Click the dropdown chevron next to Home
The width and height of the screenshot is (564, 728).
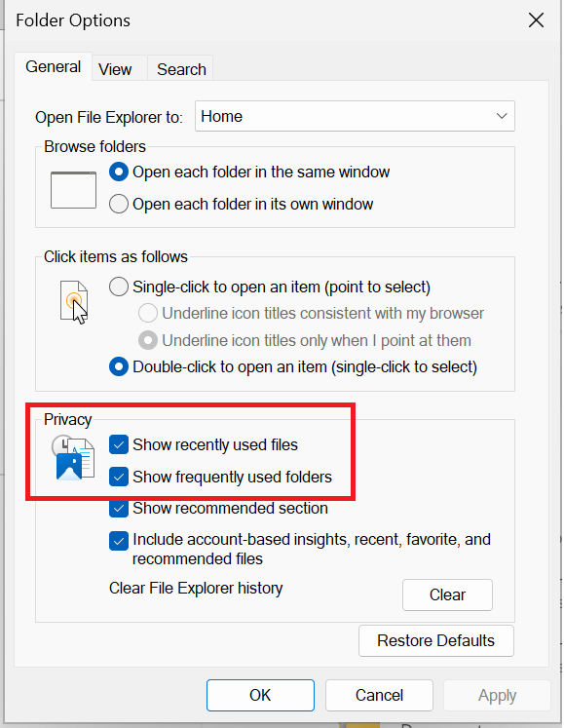[x=502, y=116]
